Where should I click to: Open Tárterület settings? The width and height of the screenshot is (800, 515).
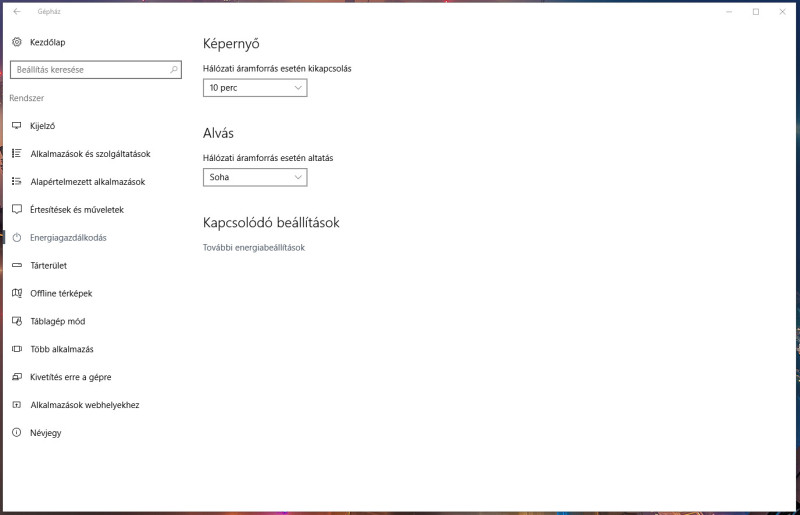[48, 265]
